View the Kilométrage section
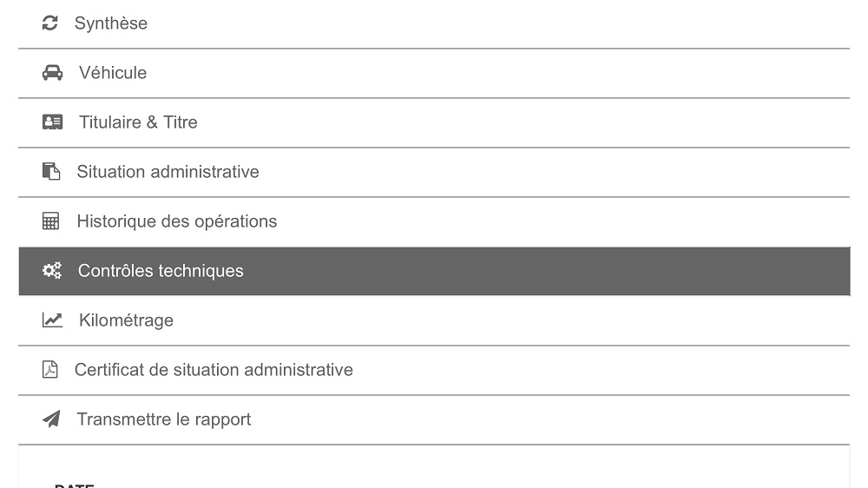The width and height of the screenshot is (868, 488). pos(434,320)
